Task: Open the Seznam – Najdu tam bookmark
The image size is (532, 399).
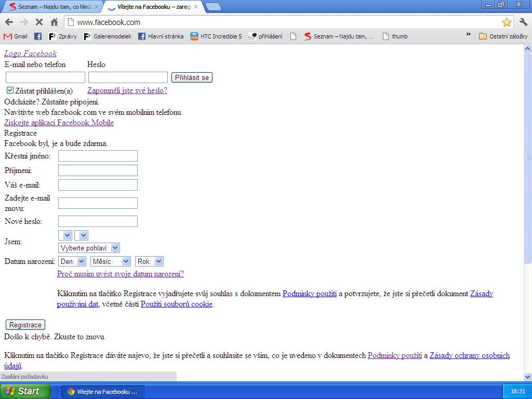Action: 339,36
